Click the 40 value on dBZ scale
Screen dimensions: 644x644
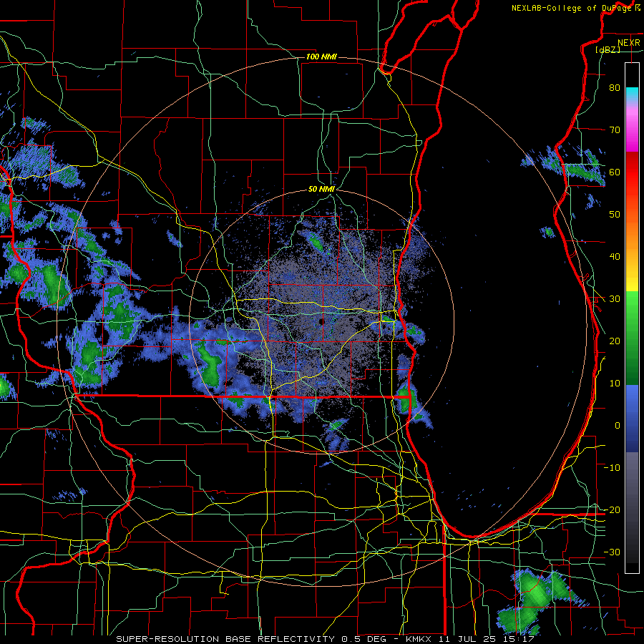click(x=615, y=257)
